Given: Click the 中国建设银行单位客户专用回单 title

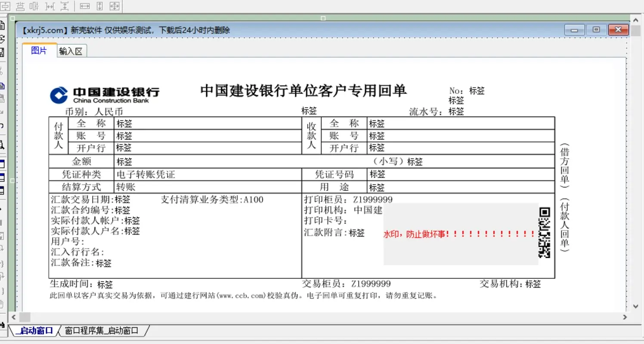Looking at the screenshot, I should pos(303,91).
